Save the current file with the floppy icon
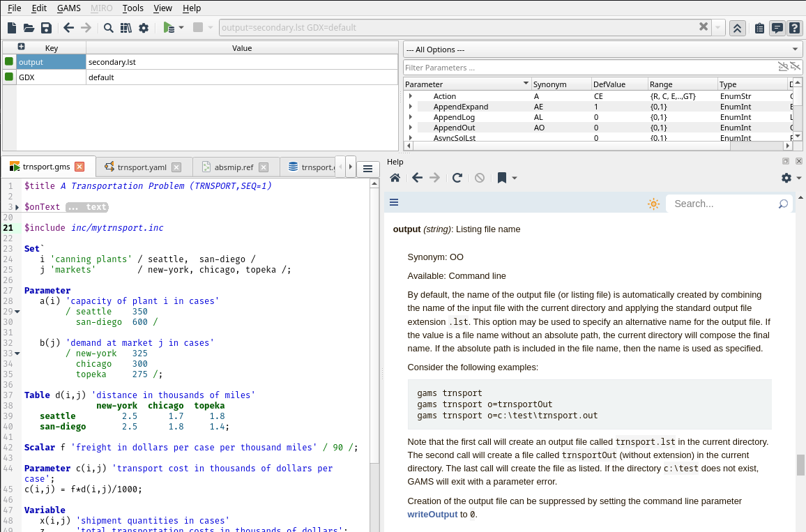This screenshot has width=806, height=532. (x=46, y=28)
